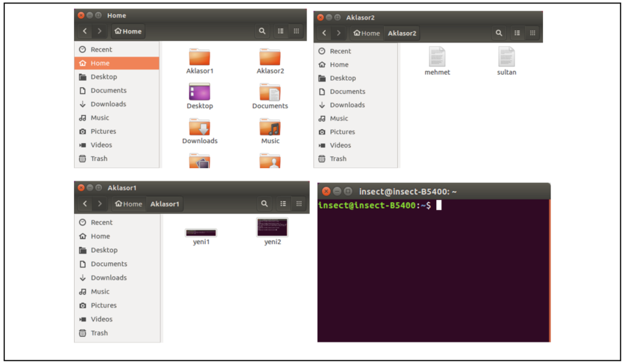
Task: Open Trash in Home window sidebar
Action: (117, 158)
